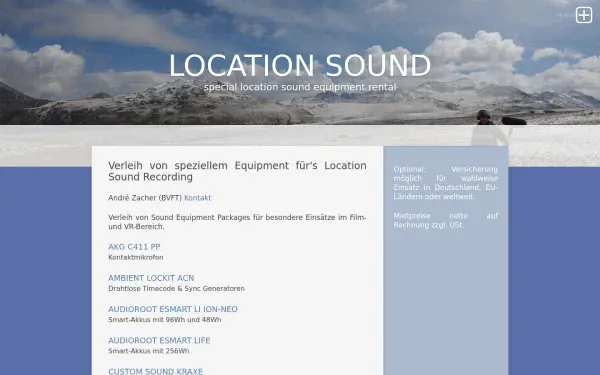Screen dimensions: 600x375
Task: Open the Kontakt link
Action: pos(197,198)
